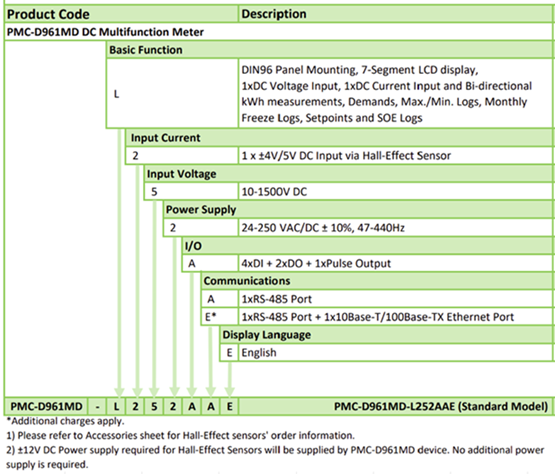
Task: Click footnote 2 about ±12V DC Power supply
Action: click(x=275, y=457)
